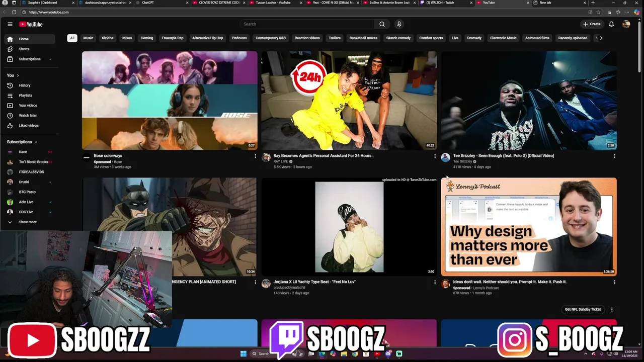This screenshot has width=644, height=362.
Task: Open Playlists in sidebar
Action: 30,96
